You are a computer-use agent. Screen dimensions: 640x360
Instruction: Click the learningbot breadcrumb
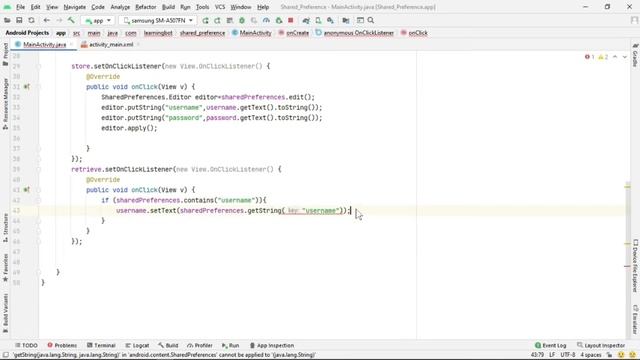[x=158, y=33]
